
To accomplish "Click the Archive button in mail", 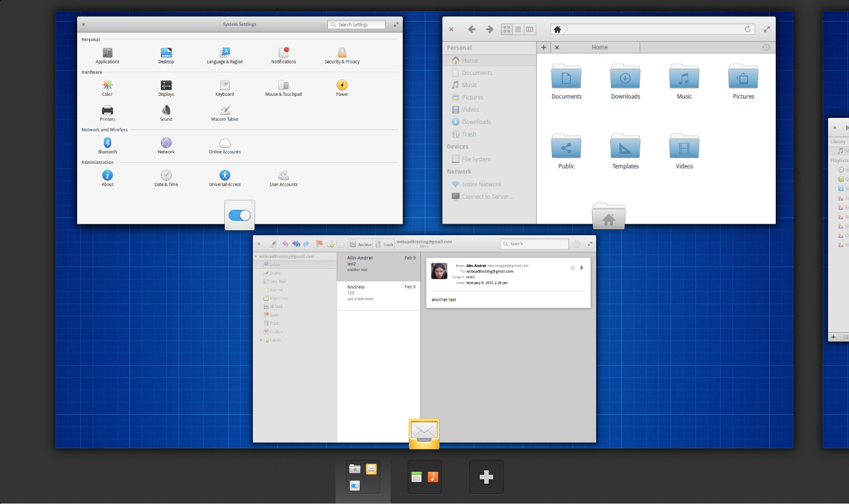I will tap(360, 244).
